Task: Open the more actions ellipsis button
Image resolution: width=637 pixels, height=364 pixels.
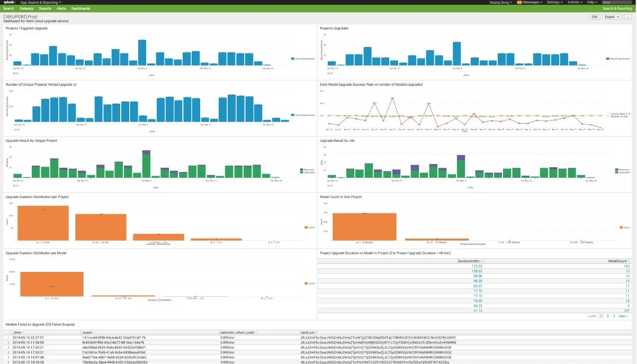Action: pyautogui.click(x=627, y=17)
